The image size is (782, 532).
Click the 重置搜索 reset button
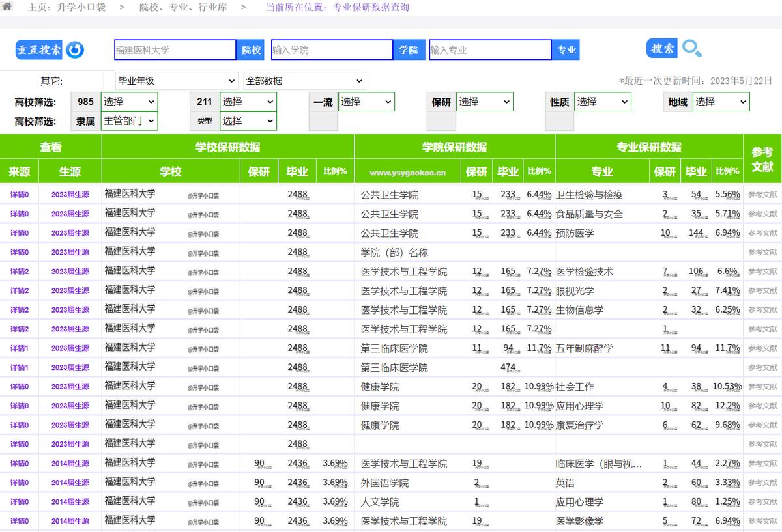[x=39, y=49]
